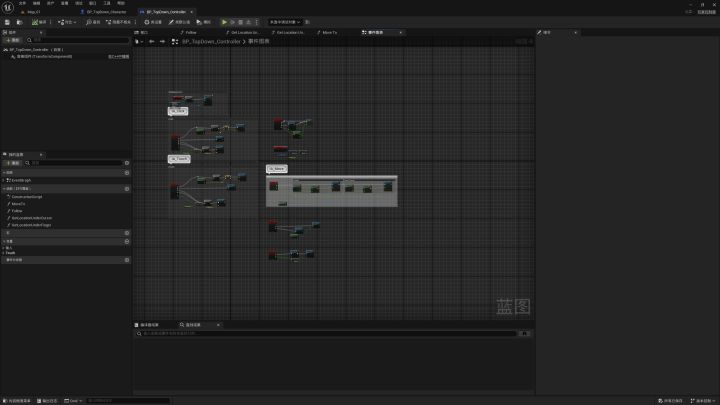Add a new macro with plus
This screenshot has height=405, width=720.
[127, 233]
